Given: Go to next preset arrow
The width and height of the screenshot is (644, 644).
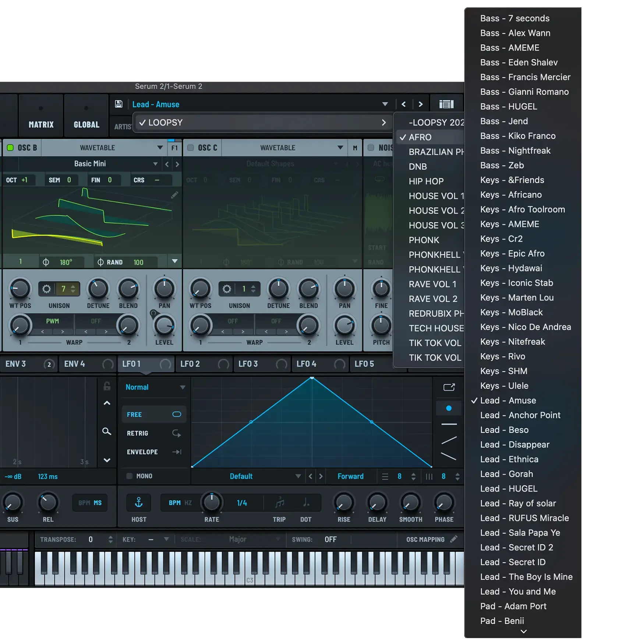Looking at the screenshot, I should tap(421, 104).
